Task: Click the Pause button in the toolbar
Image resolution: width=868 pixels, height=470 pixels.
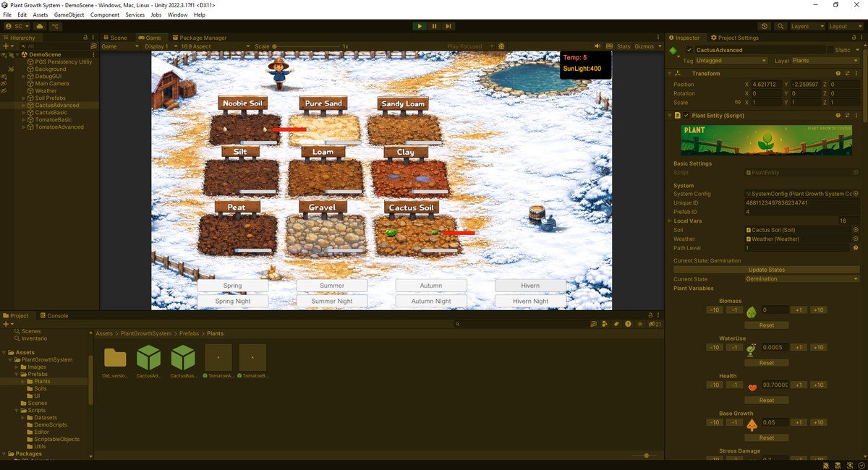Action: [434, 26]
